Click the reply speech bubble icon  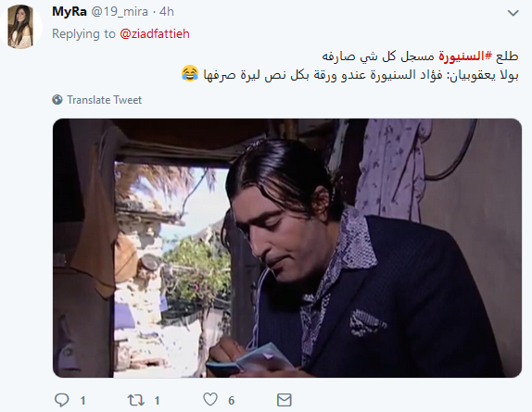click(62, 400)
